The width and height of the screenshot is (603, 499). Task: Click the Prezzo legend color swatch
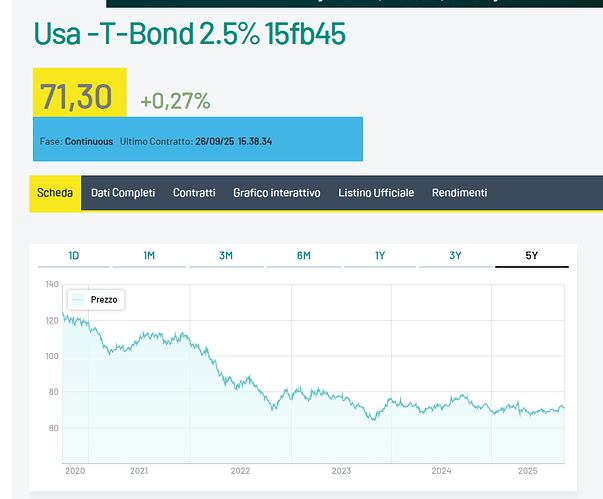point(79,299)
